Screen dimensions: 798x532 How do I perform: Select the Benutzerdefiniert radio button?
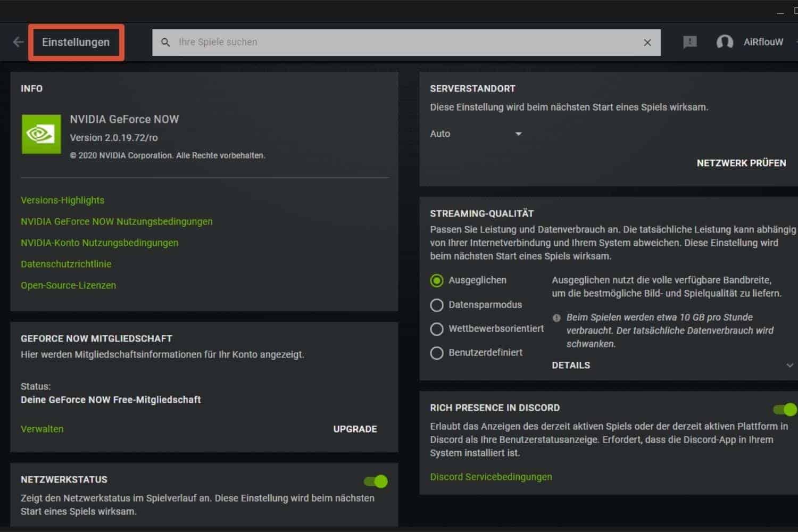coord(437,353)
